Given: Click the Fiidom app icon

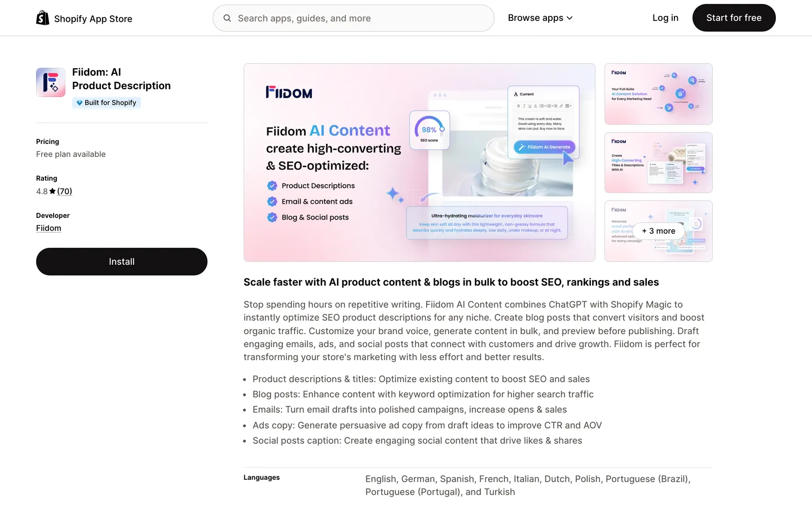Looking at the screenshot, I should point(51,82).
